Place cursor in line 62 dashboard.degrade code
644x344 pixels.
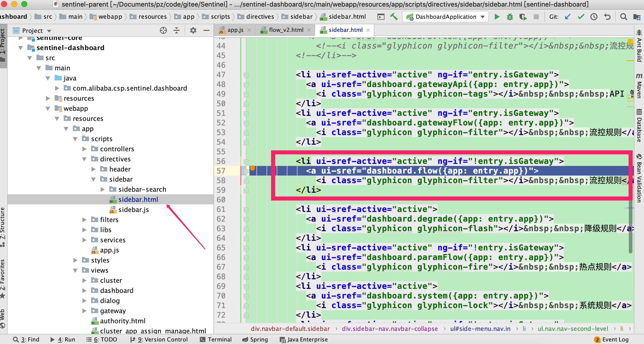click(x=430, y=219)
